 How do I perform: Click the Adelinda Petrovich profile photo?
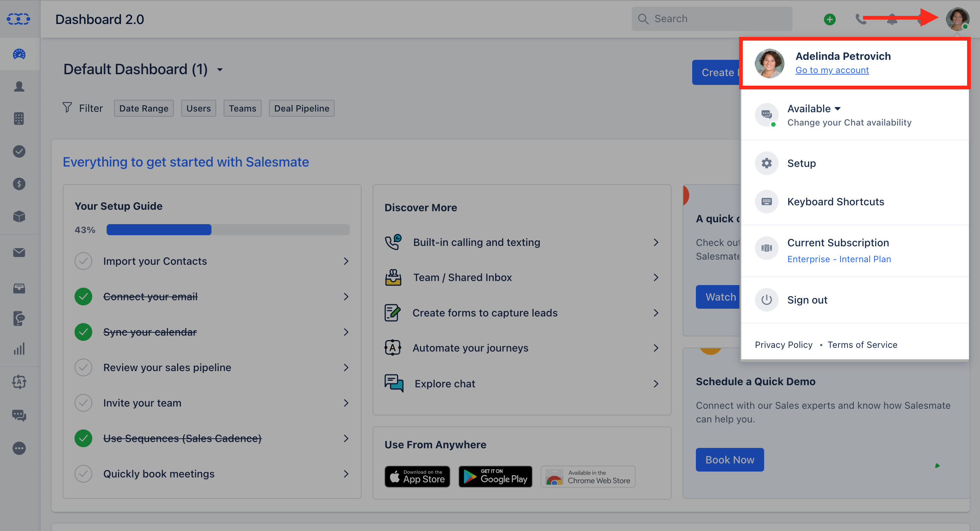(769, 63)
